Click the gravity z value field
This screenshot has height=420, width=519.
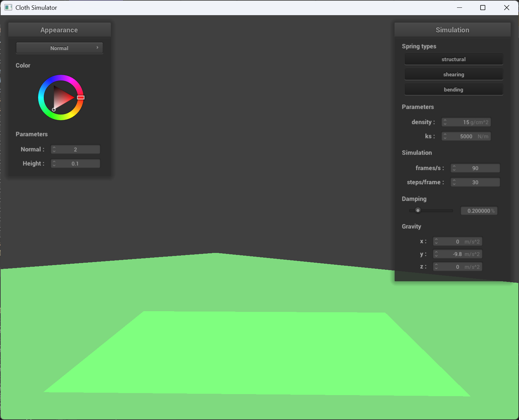[x=458, y=267]
